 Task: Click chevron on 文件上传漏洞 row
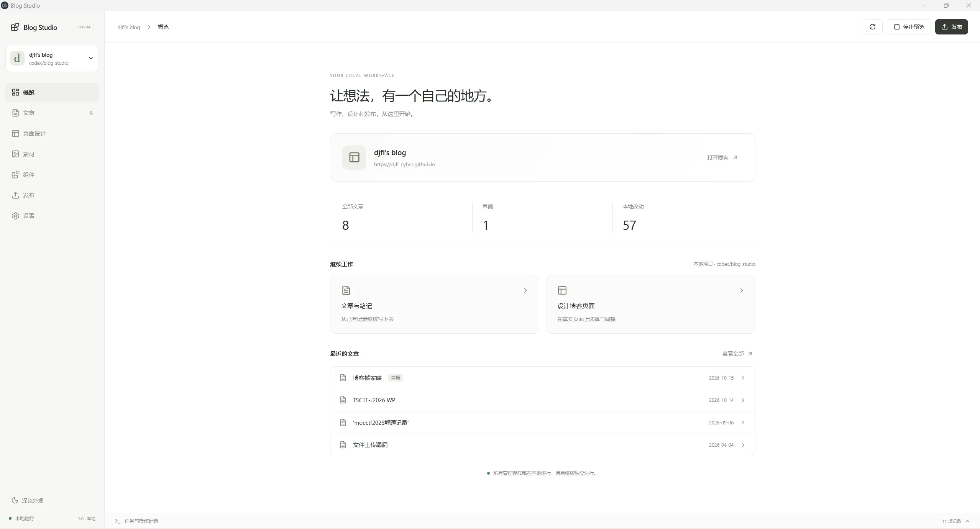743,445
